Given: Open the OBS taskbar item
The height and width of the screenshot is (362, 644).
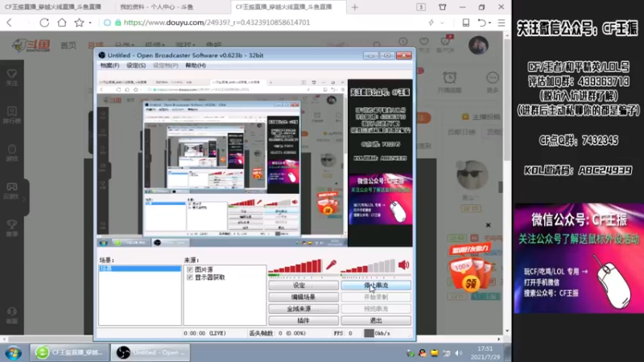Looking at the screenshot, I should (x=151, y=352).
